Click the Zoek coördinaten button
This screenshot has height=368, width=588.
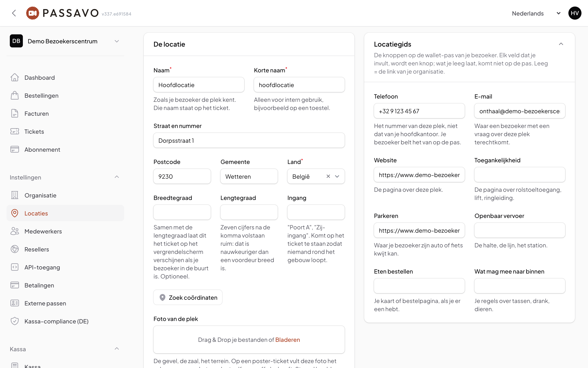(188, 297)
